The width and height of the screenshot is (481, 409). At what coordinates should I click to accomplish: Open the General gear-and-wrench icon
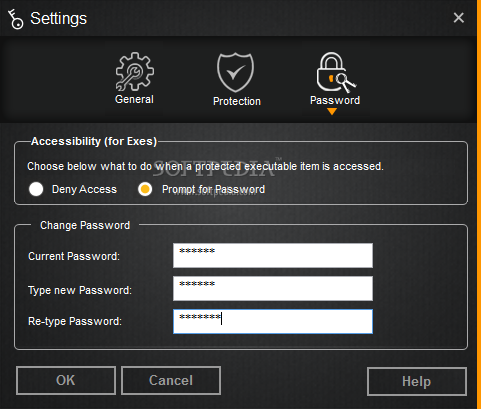click(x=135, y=71)
